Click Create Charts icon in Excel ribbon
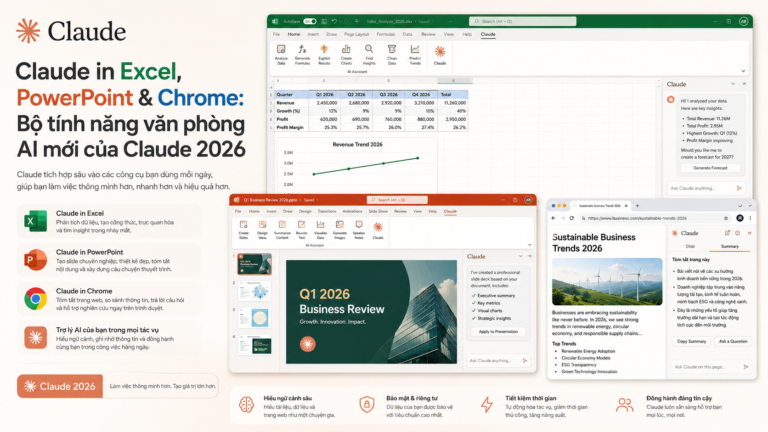768x432 pixels. tap(346, 49)
